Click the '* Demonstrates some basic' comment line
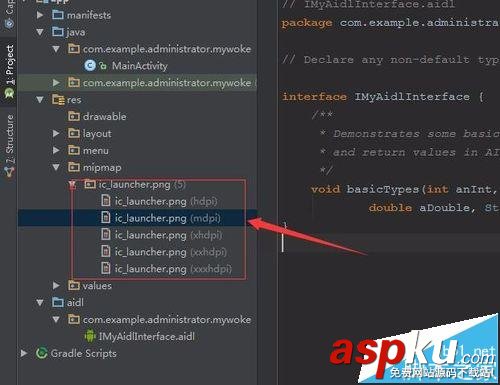This screenshot has width=500, height=385. tap(409, 134)
